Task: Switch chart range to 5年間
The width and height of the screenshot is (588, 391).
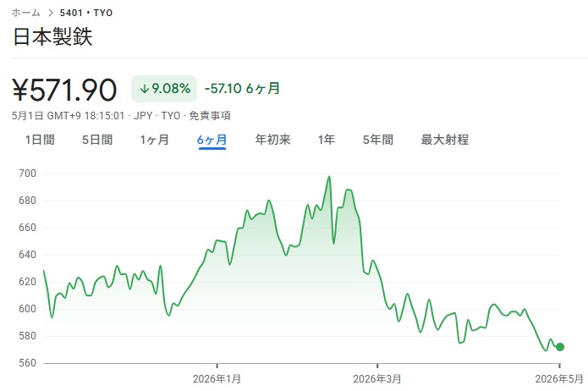Action: click(x=378, y=140)
